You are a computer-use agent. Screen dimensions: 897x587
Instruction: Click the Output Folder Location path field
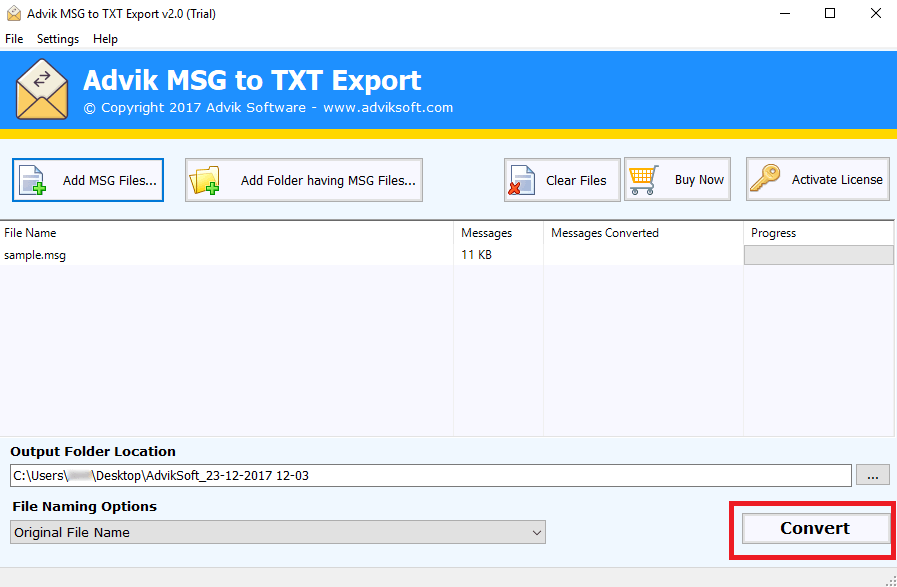431,475
